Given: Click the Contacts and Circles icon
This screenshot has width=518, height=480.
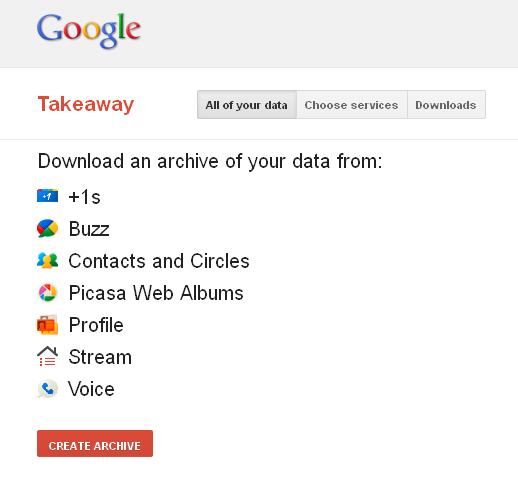Looking at the screenshot, I should (47, 261).
